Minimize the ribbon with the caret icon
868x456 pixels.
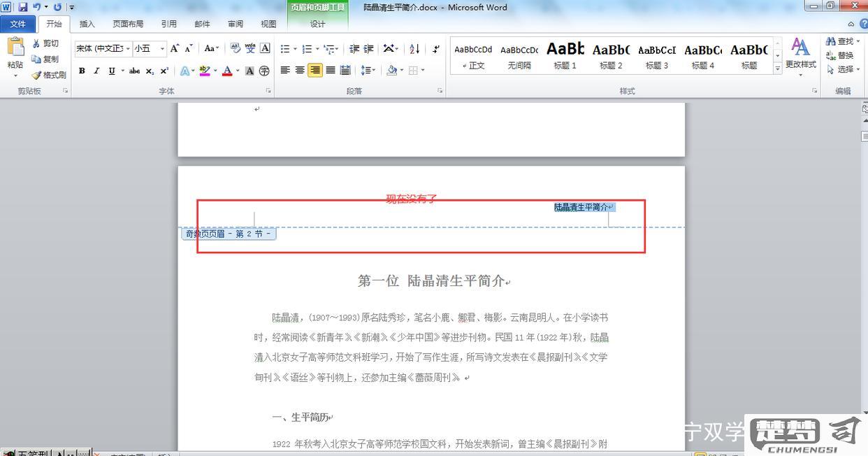click(850, 24)
